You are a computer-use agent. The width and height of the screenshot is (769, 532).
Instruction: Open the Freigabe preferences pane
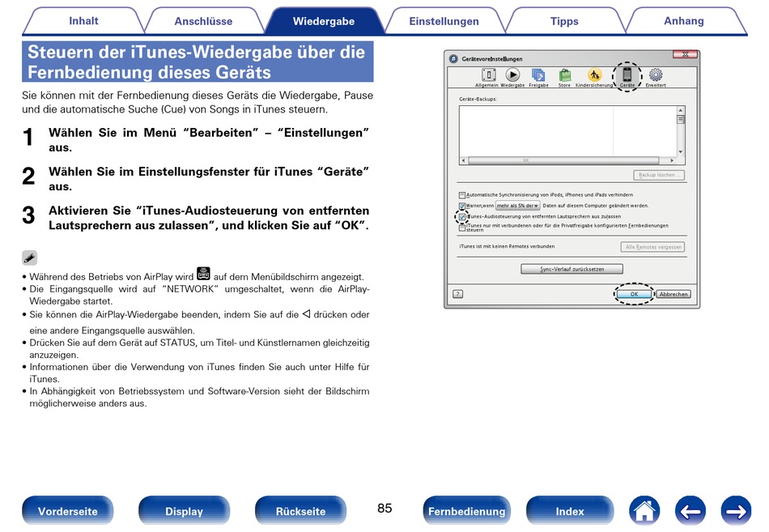(x=538, y=78)
